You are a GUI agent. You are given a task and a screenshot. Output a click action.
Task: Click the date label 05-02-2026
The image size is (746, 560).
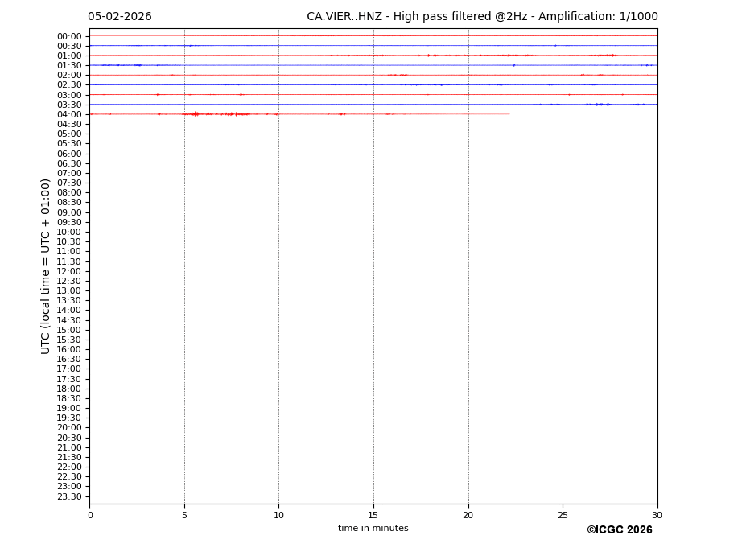119,17
